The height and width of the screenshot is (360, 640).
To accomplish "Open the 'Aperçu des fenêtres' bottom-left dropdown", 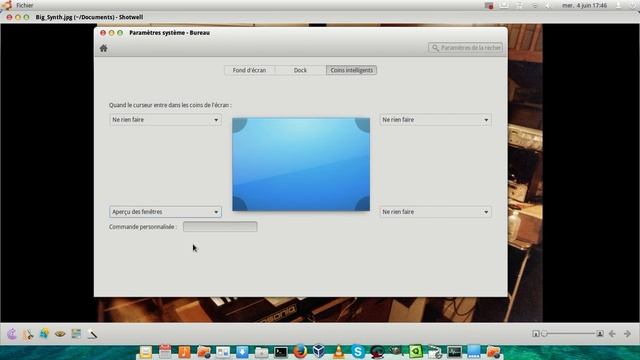I will (165, 212).
